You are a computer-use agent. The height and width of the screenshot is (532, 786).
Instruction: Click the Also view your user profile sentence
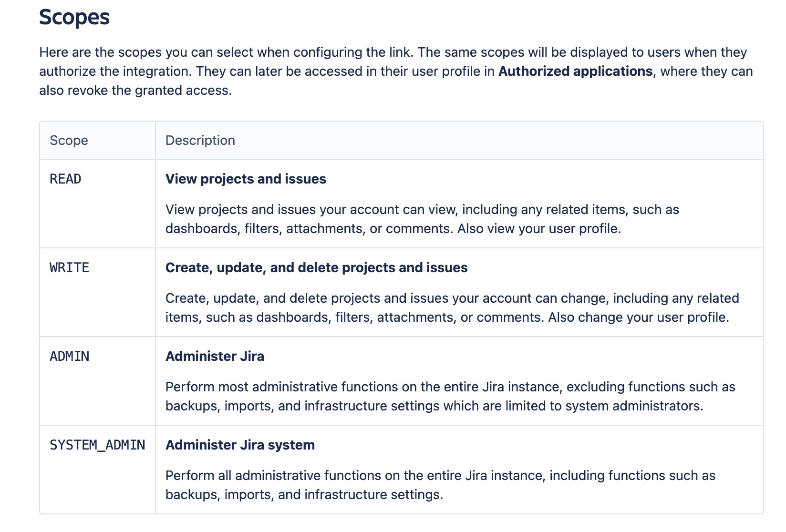[539, 229]
